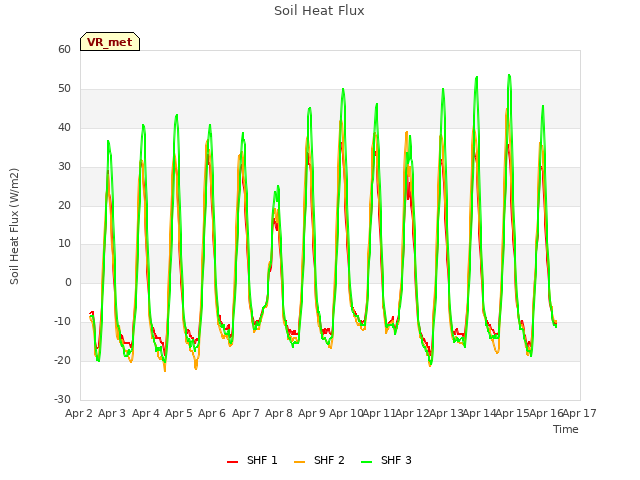Click the small green peak on Apr 8

(x=278, y=187)
